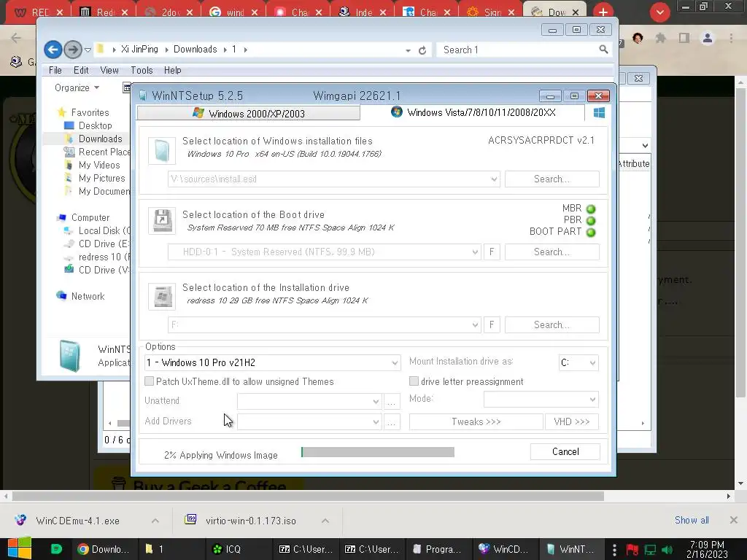Open the Organize dropdown in Explorer
This screenshot has width=747, height=560.
tap(77, 87)
